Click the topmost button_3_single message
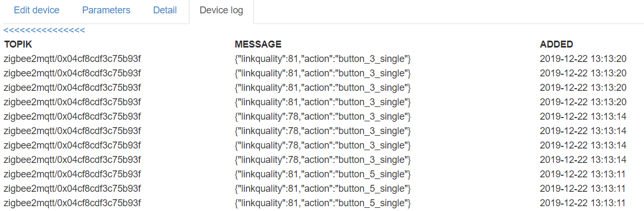This screenshot has height=211, width=644. click(x=322, y=59)
